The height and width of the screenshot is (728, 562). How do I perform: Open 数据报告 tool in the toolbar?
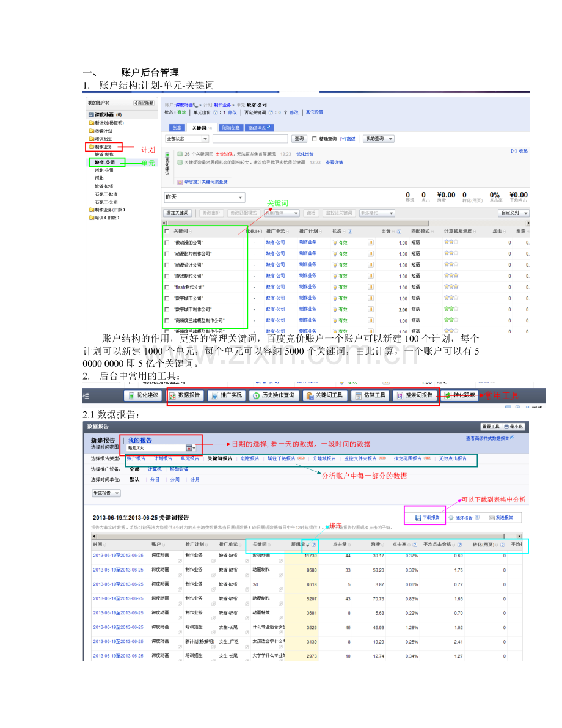(184, 395)
